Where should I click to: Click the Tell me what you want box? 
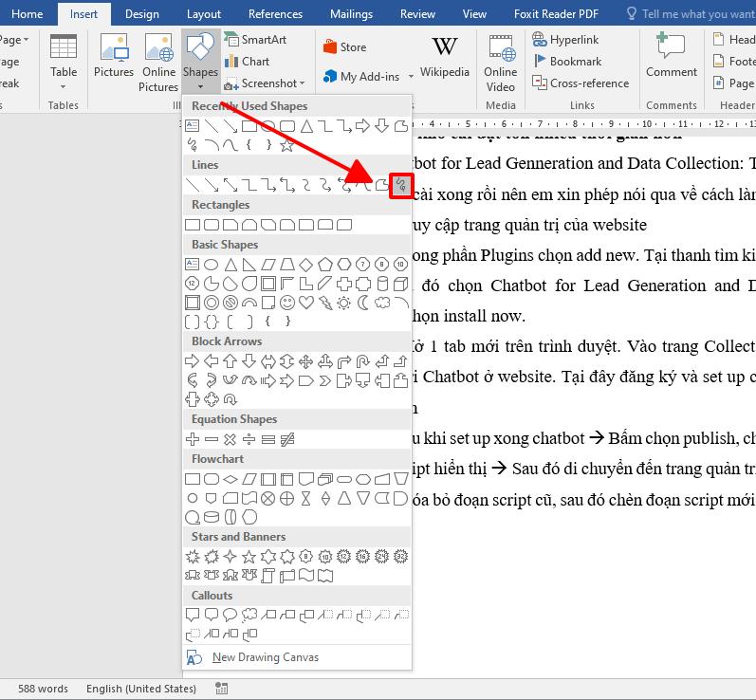pyautogui.click(x=691, y=14)
